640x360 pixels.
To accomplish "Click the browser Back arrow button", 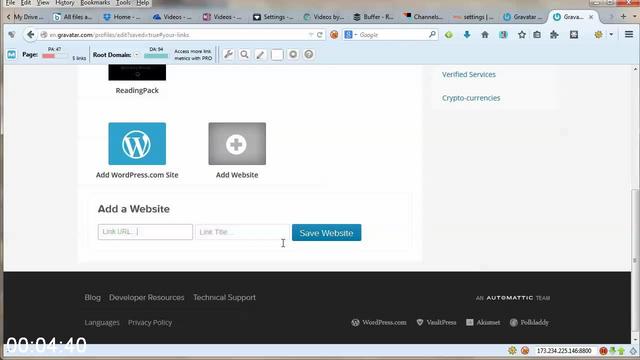I will tap(30, 35).
